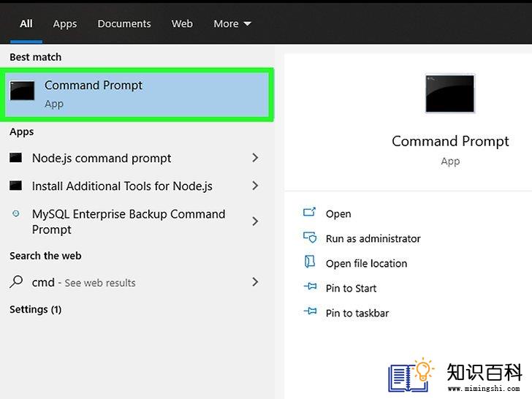Select the Web tab
This screenshot has width=532, height=399.
pos(182,23)
